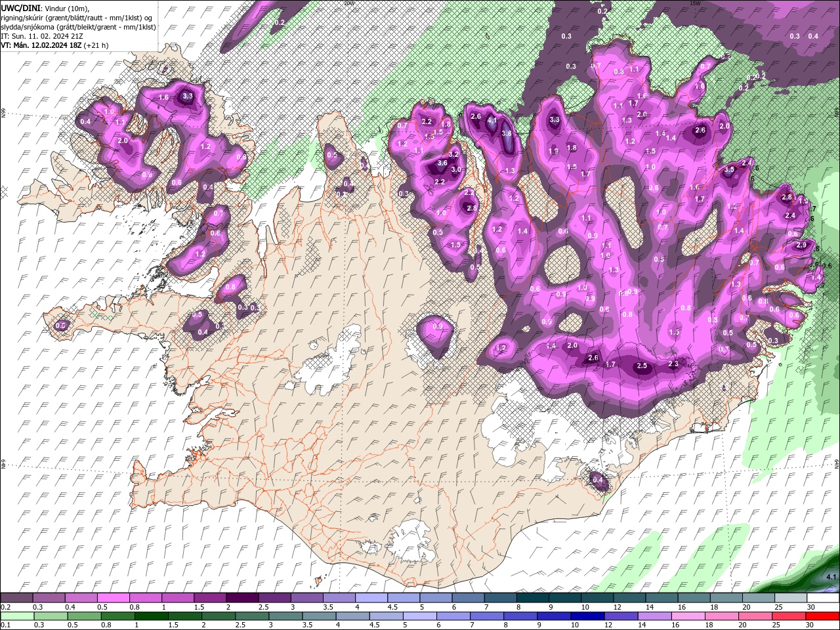Click the pale green swatch labeled 0.1
Screen dimensions: 840x630
[16, 616]
